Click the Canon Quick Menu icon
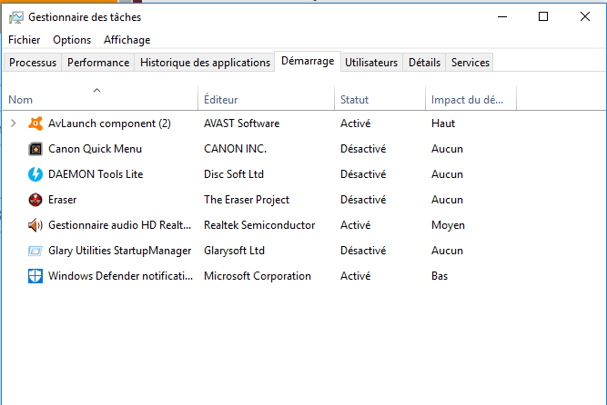 point(35,149)
